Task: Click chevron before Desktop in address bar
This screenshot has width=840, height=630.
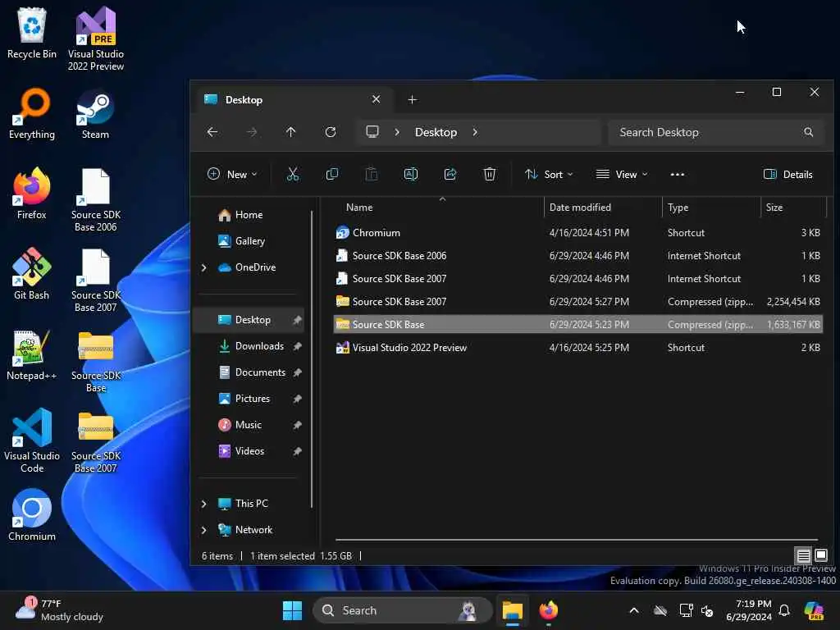Action: click(x=397, y=132)
